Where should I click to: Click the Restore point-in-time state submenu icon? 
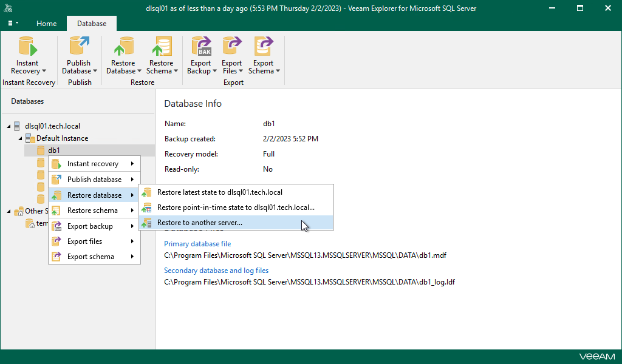147,207
